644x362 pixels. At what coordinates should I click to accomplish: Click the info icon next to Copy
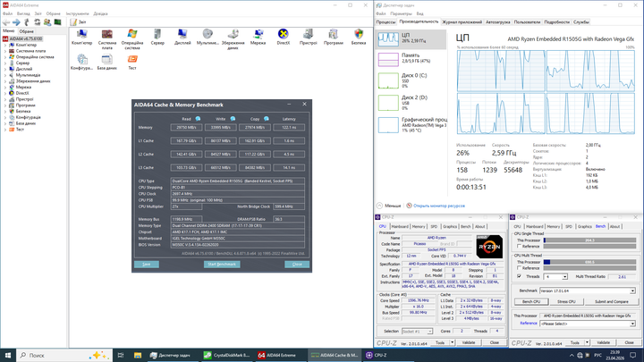point(267,119)
